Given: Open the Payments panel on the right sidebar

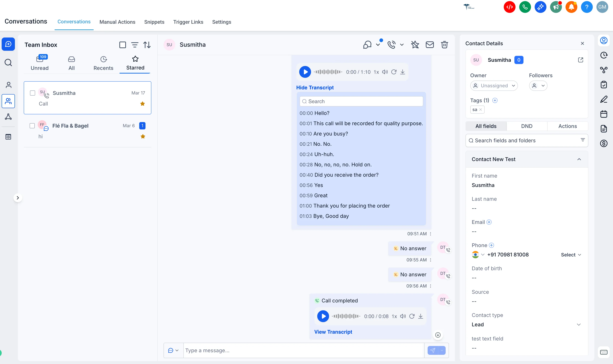Looking at the screenshot, I should (604, 143).
